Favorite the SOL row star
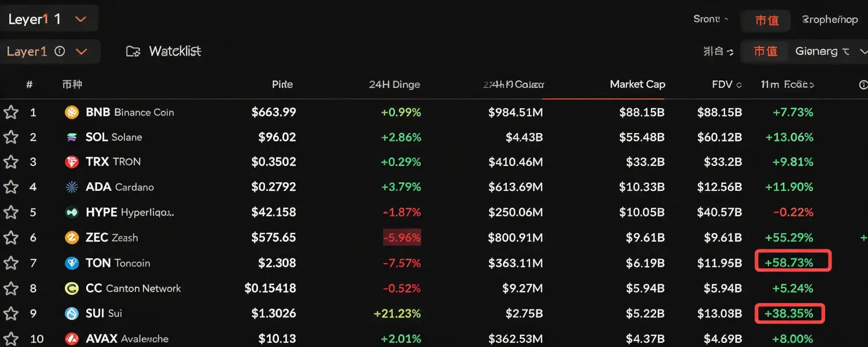 [x=10, y=137]
